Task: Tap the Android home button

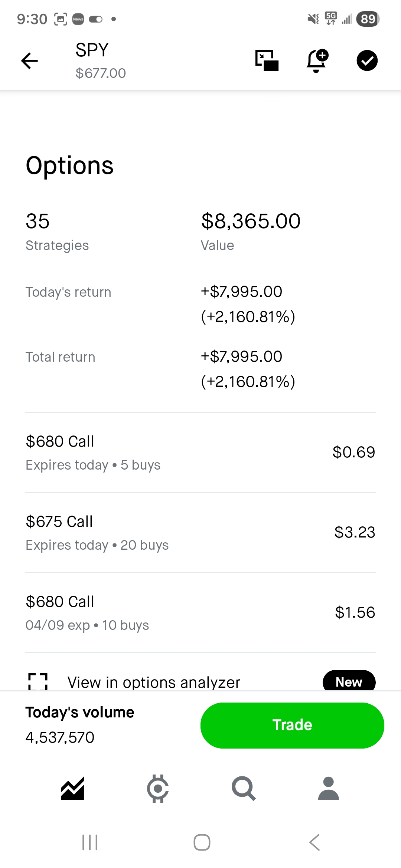Action: [x=202, y=842]
